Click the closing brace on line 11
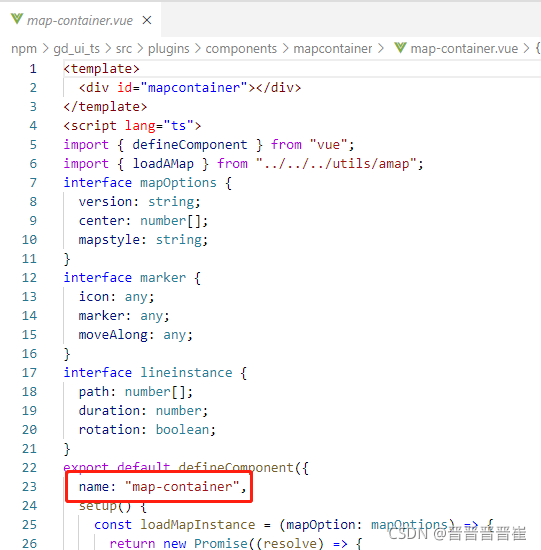The height and width of the screenshot is (550, 541). point(67,259)
